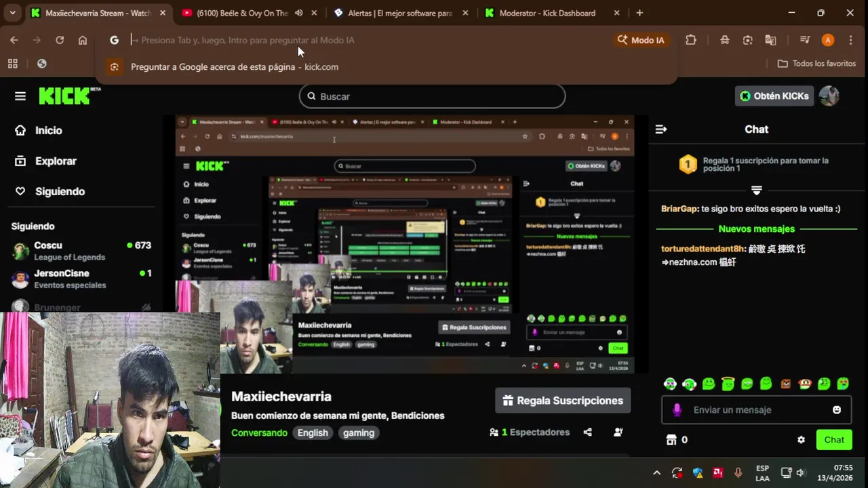The height and width of the screenshot is (488, 868).
Task: Jump to Nuevos mensajes divider
Action: (756, 229)
